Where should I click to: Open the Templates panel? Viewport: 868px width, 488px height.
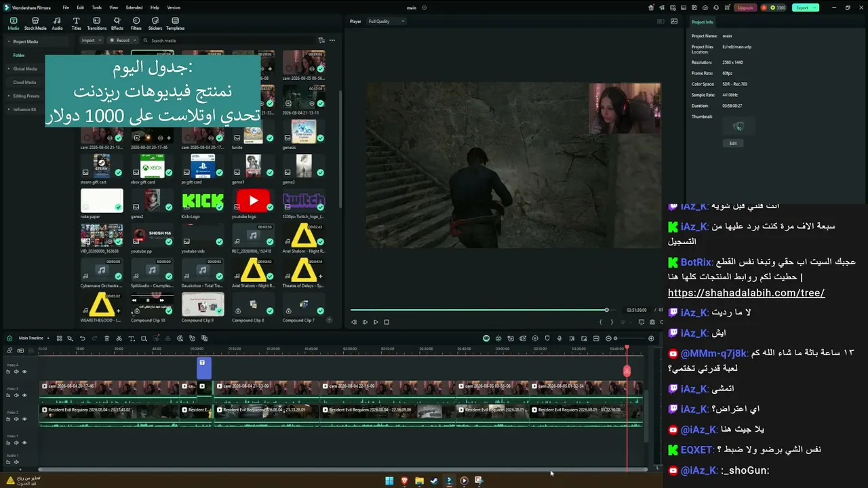click(175, 24)
